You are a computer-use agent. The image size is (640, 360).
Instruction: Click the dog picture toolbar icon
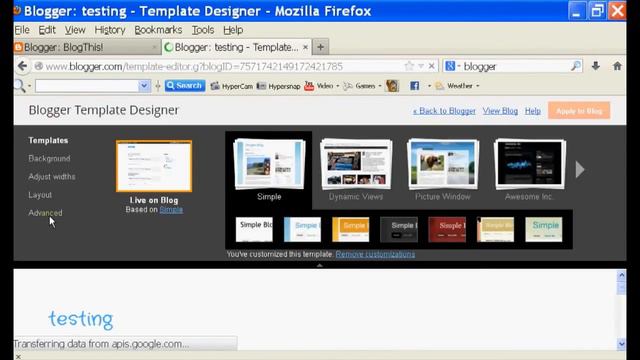pos(392,86)
